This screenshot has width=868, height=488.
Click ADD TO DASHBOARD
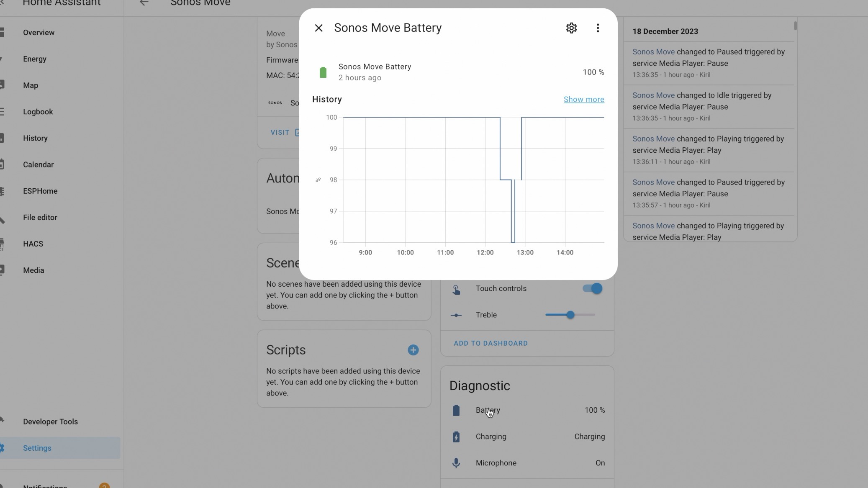click(x=490, y=343)
